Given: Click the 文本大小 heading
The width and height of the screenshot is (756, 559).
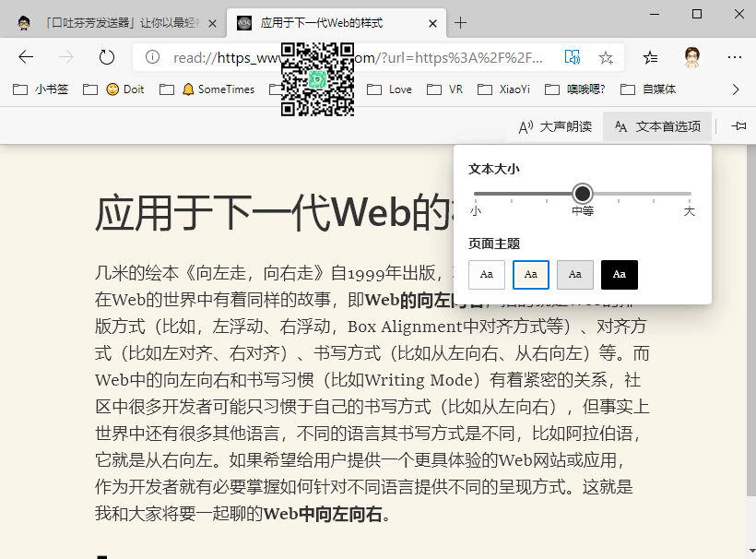Looking at the screenshot, I should pyautogui.click(x=494, y=170).
